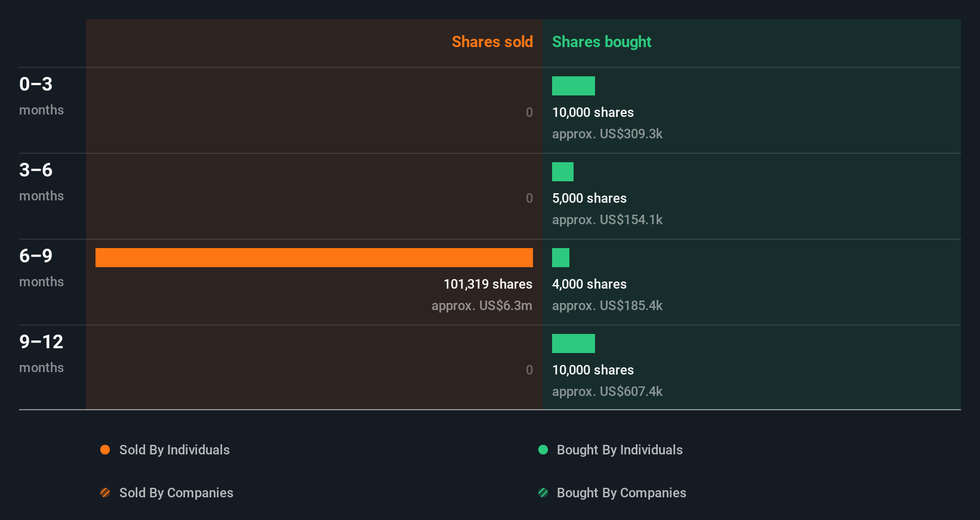Viewport: 980px width, 520px height.
Task: Toggle the Bought By Companies legend label
Action: (x=621, y=493)
